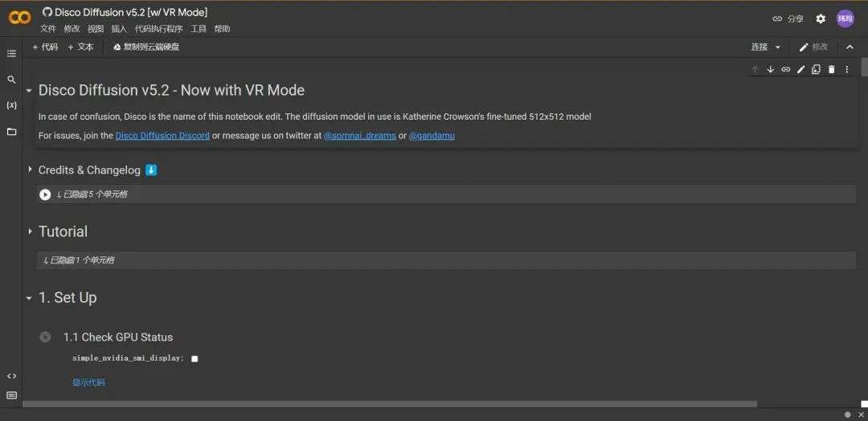The width and height of the screenshot is (868, 421).
Task: Open the settings gear icon
Action: 821,18
